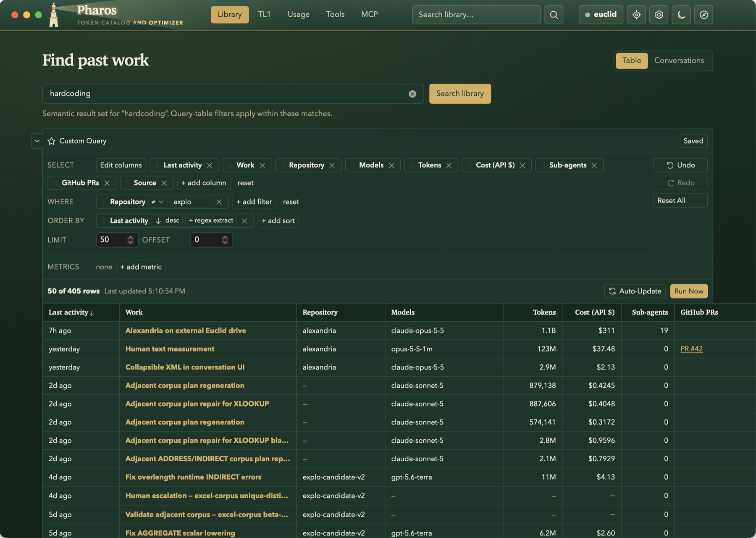Switch view to Conversations
The height and width of the screenshot is (538, 756).
pos(679,60)
